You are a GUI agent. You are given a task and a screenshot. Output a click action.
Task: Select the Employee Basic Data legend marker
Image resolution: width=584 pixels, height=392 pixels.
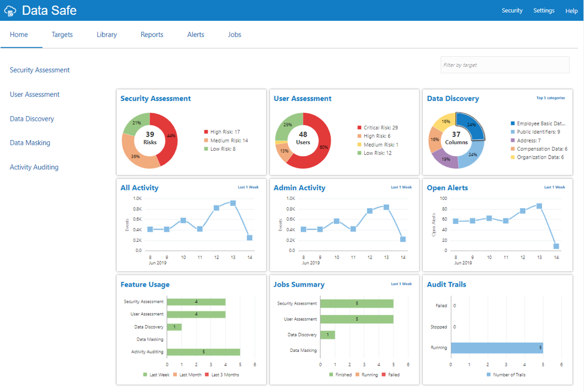pyautogui.click(x=513, y=123)
